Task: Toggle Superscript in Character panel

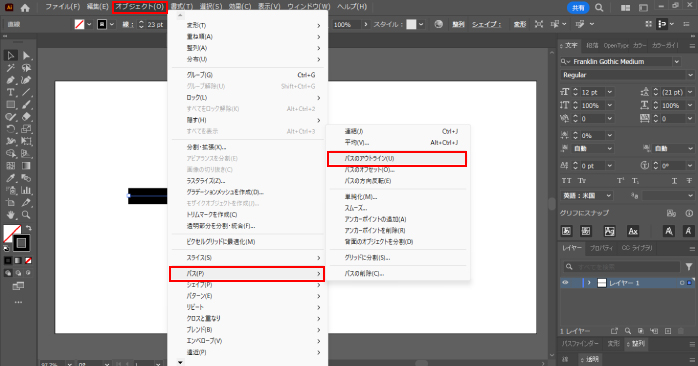Action: coord(621,181)
